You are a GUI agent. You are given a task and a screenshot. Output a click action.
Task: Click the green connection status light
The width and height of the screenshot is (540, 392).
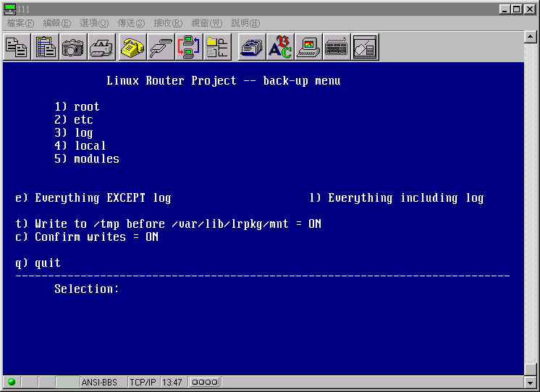[x=12, y=382]
